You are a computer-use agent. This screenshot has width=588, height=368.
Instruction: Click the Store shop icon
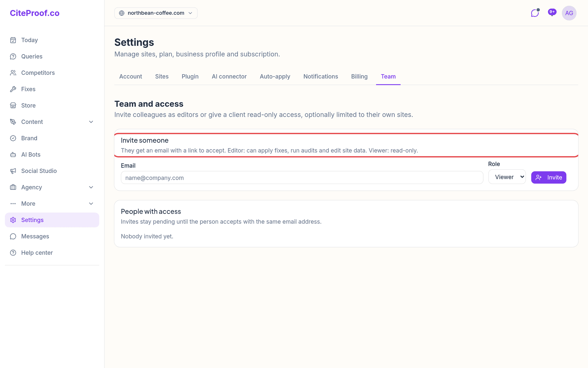tap(13, 105)
